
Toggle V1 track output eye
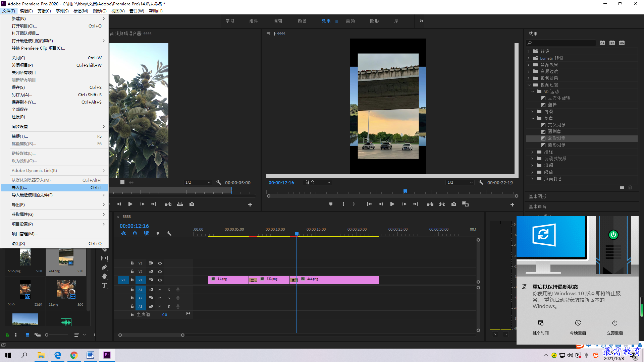point(160,280)
